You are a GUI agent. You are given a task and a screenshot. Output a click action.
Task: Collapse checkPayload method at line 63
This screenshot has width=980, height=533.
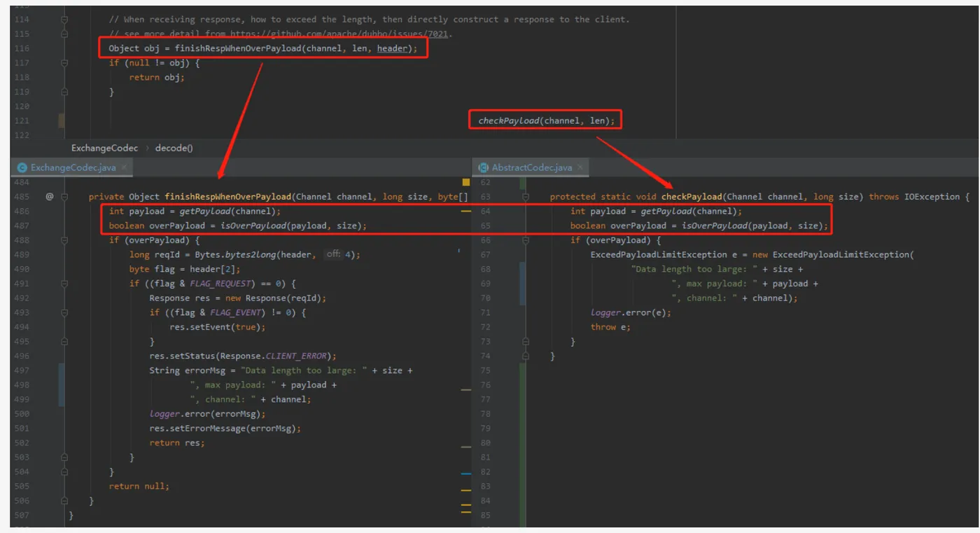point(524,197)
